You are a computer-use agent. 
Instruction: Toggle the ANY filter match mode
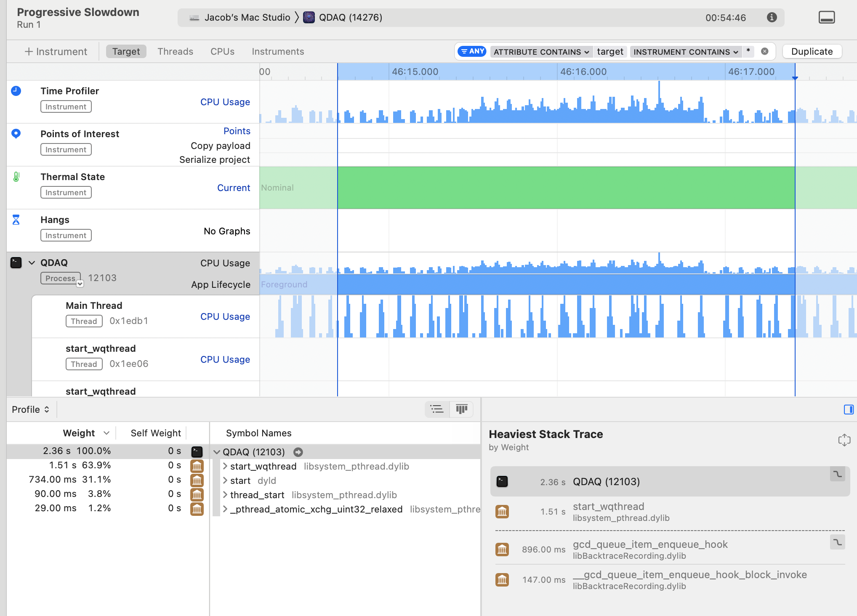[x=472, y=51]
